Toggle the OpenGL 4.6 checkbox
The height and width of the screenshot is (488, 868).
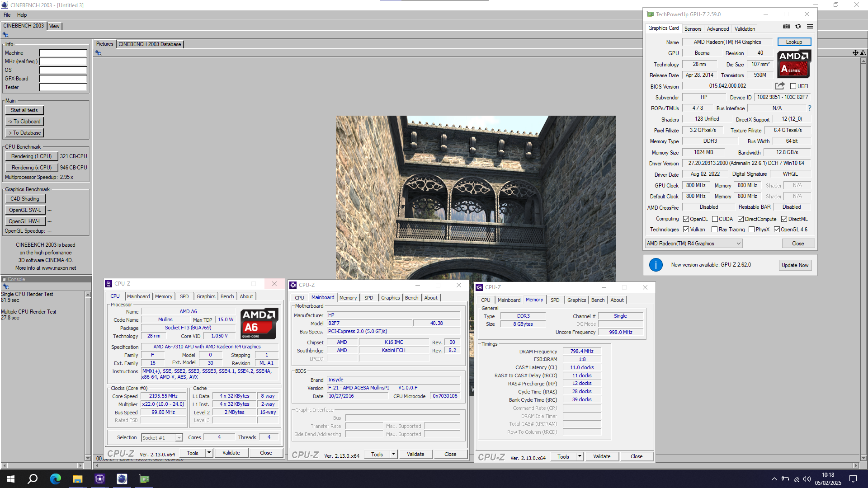point(777,230)
